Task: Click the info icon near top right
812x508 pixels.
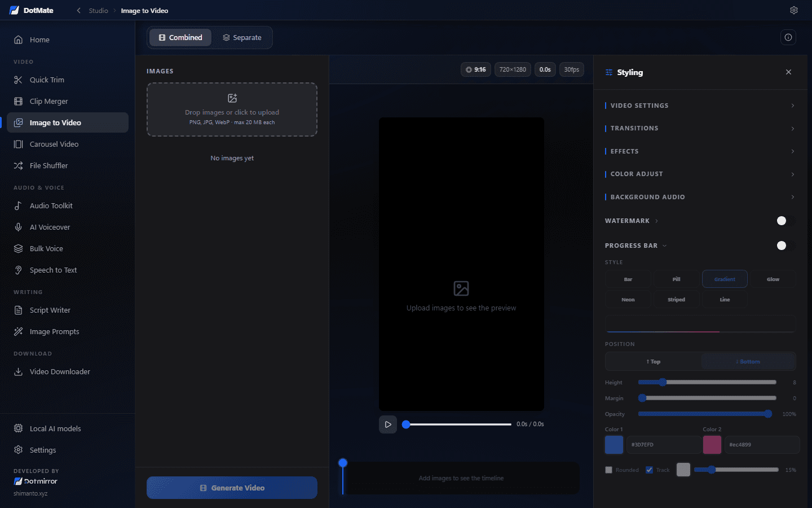Action: click(x=788, y=37)
